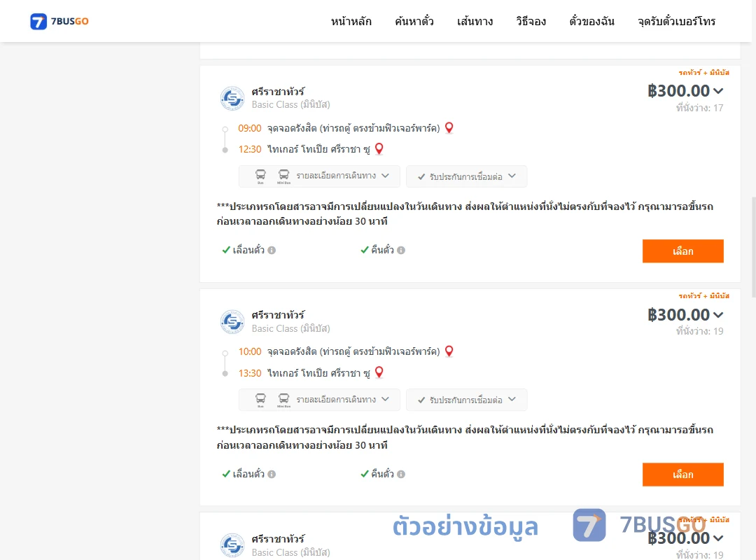
Task: Open the เส้นทาง menu item
Action: pyautogui.click(x=475, y=21)
